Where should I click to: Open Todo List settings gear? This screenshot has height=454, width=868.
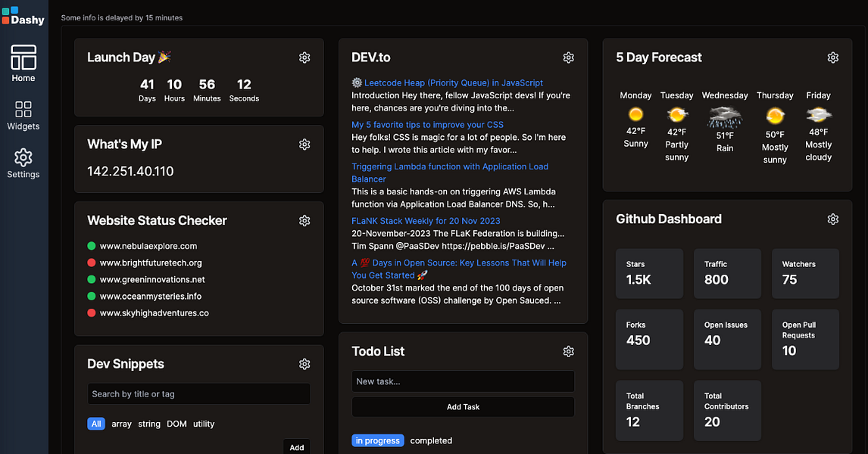click(569, 351)
